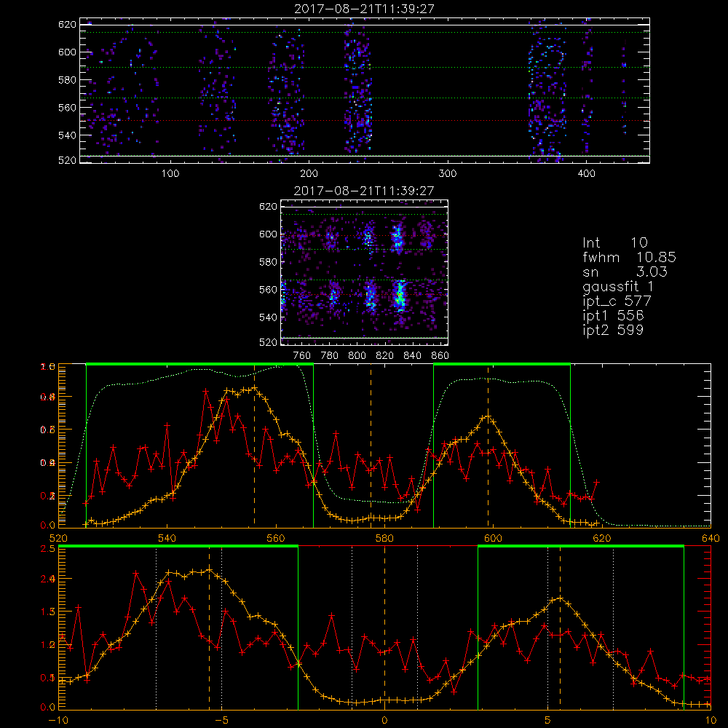Click the 860 x-axis label on middle image

click(x=440, y=356)
